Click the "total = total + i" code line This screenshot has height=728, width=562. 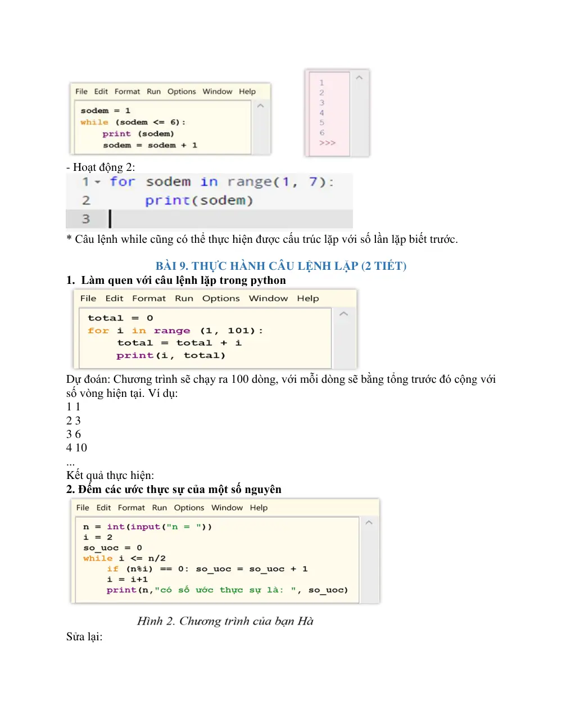[179, 343]
